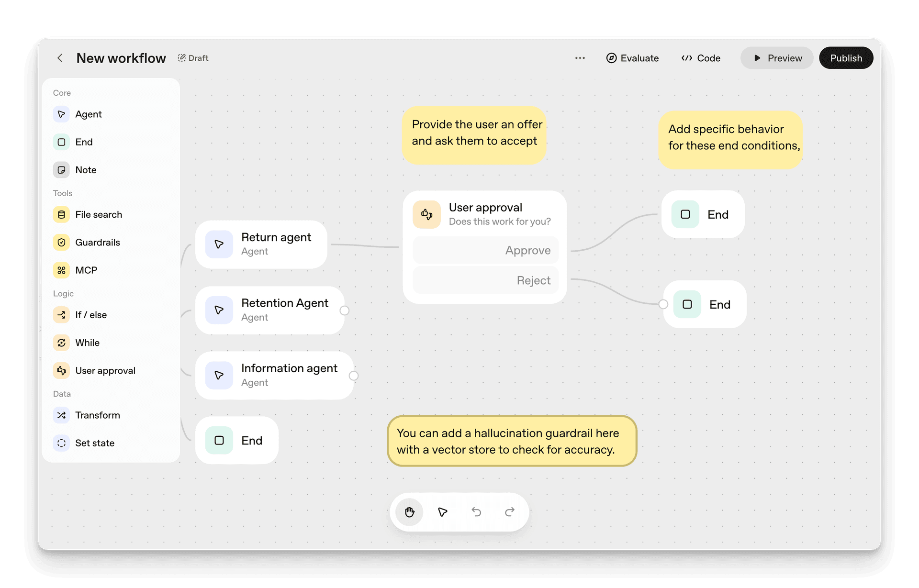
Task: Activate the hand pan tool
Action: pos(409,511)
